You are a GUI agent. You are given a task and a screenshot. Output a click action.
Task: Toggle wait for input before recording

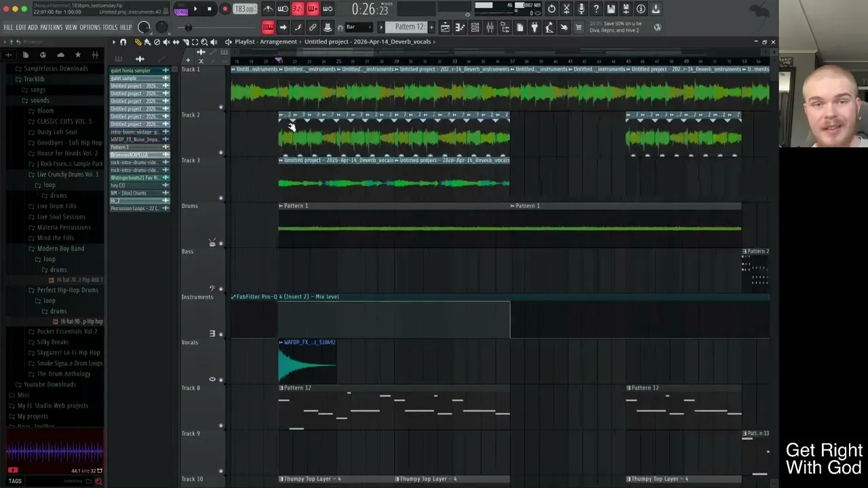[283, 9]
